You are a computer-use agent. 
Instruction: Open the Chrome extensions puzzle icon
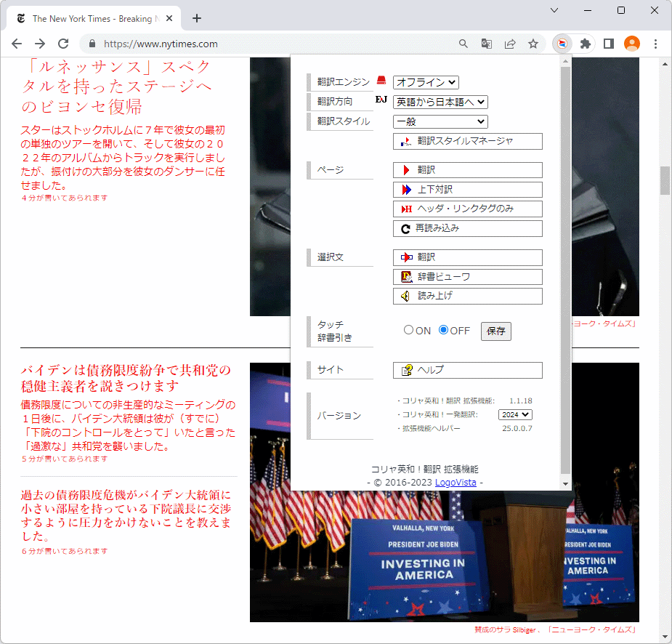click(585, 44)
